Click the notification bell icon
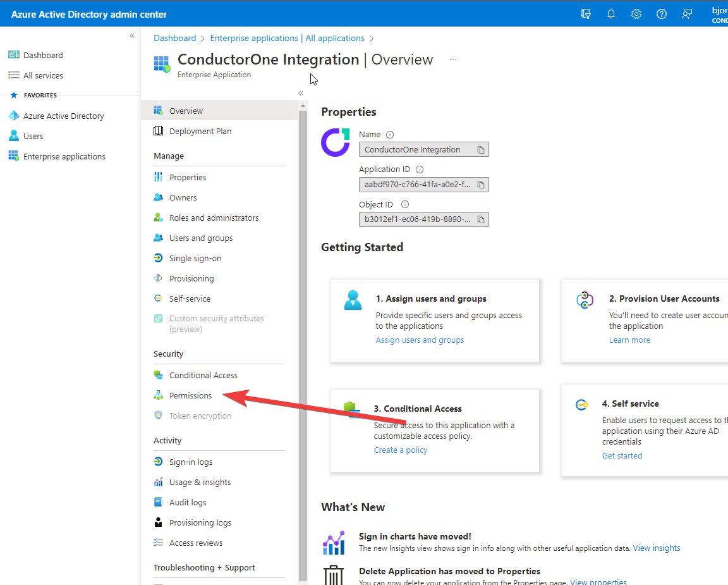The image size is (728, 585). click(x=610, y=13)
